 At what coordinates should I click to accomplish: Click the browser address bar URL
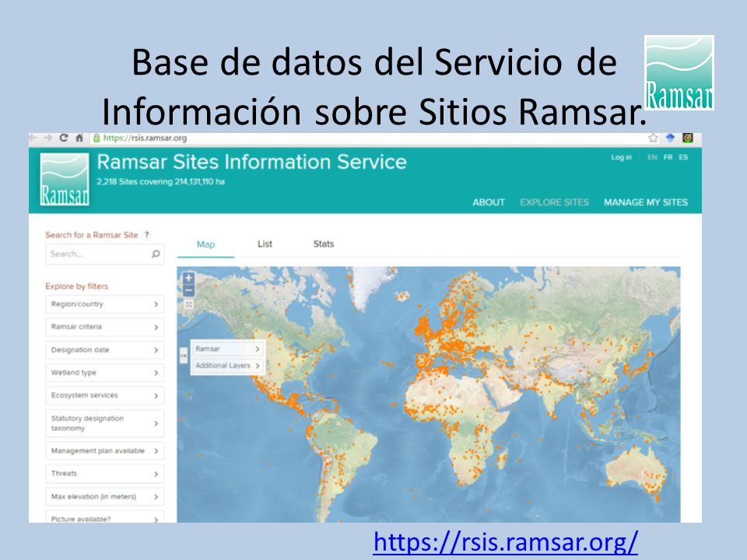click(x=145, y=138)
